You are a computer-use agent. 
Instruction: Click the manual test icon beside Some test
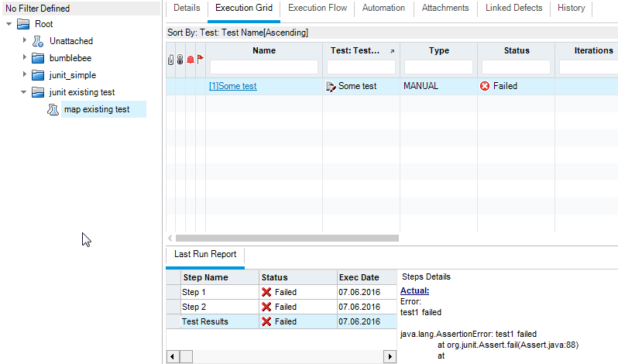click(x=331, y=86)
